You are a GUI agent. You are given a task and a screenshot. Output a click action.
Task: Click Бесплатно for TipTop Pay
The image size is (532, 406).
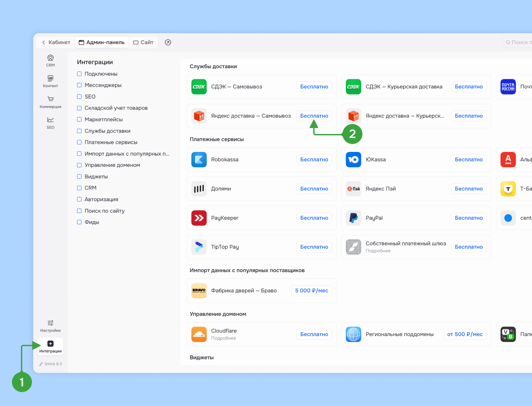click(314, 247)
